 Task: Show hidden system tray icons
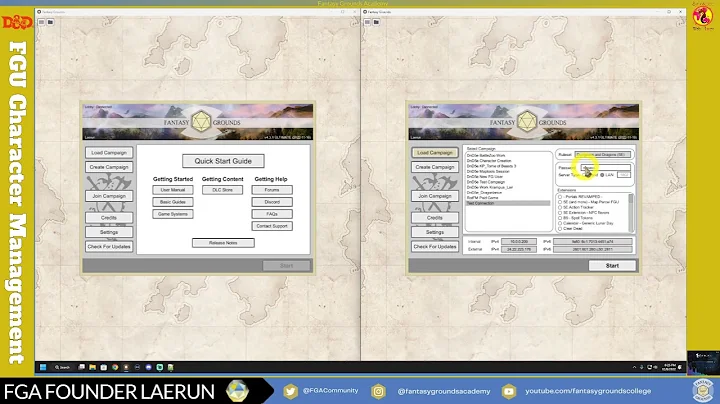[635, 367]
